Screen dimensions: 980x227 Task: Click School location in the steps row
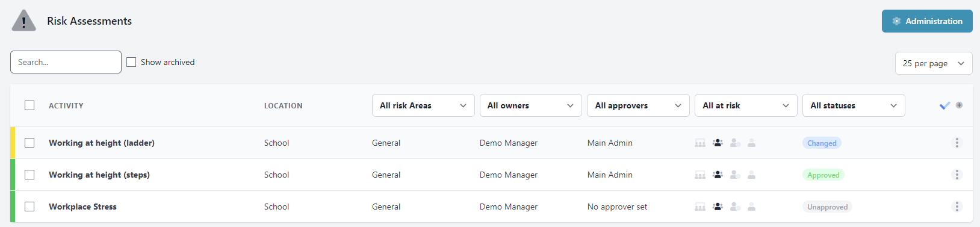277,175
